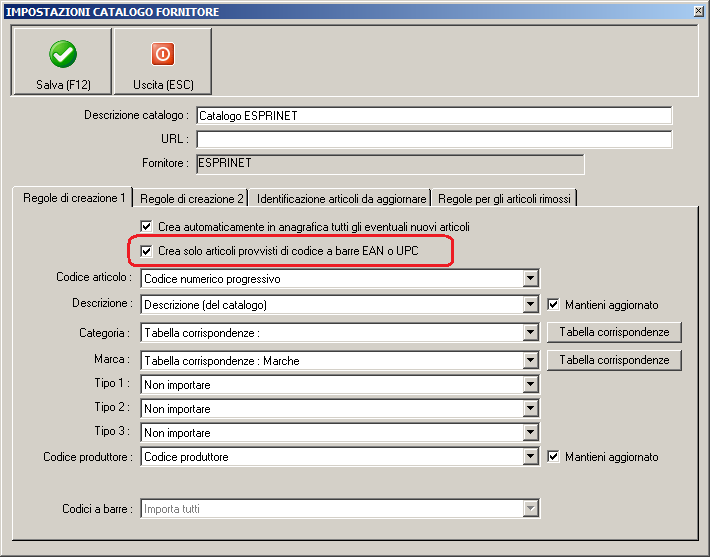Click the Fornitore ESPRINET field
Viewport: 710px width, 557px height.
point(390,163)
